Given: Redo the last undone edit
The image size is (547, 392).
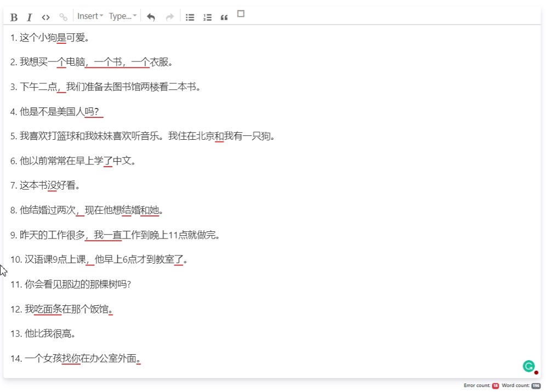Looking at the screenshot, I should pyautogui.click(x=170, y=17).
